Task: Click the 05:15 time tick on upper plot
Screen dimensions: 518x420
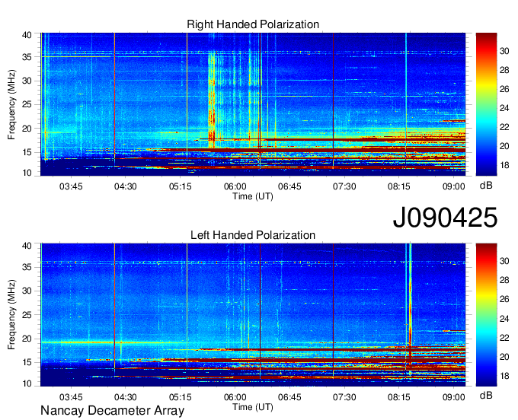Action: click(x=181, y=186)
